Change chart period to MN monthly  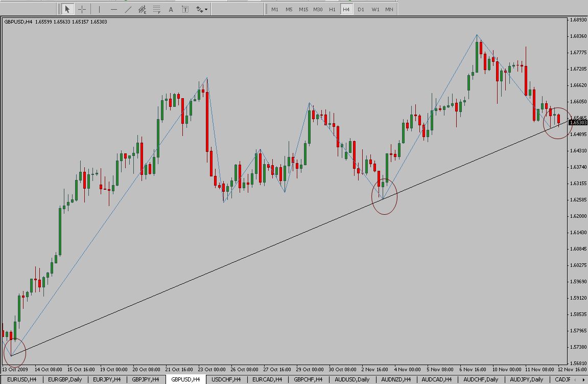pyautogui.click(x=389, y=9)
